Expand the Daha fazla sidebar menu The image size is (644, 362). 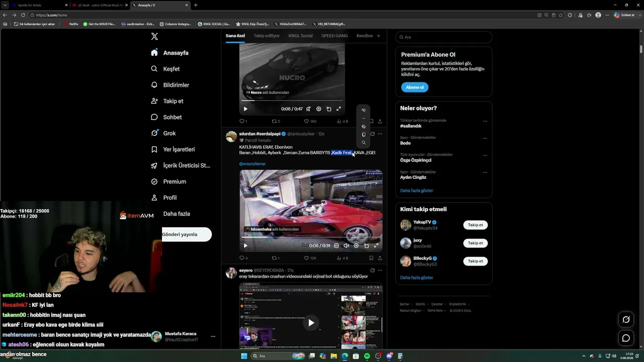coord(176,214)
